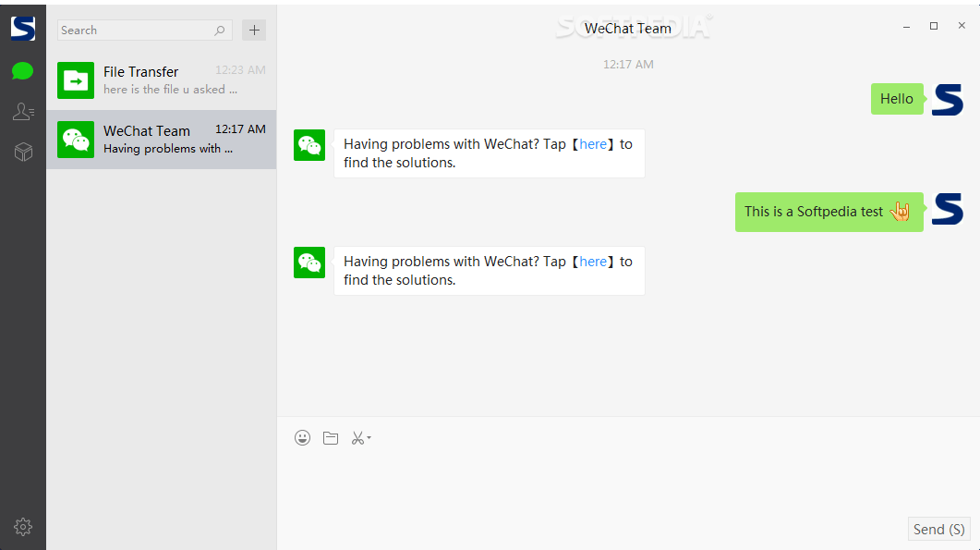The width and height of the screenshot is (980, 550).
Task: Click the WeChat Team avatar in chat list
Action: tap(76, 140)
